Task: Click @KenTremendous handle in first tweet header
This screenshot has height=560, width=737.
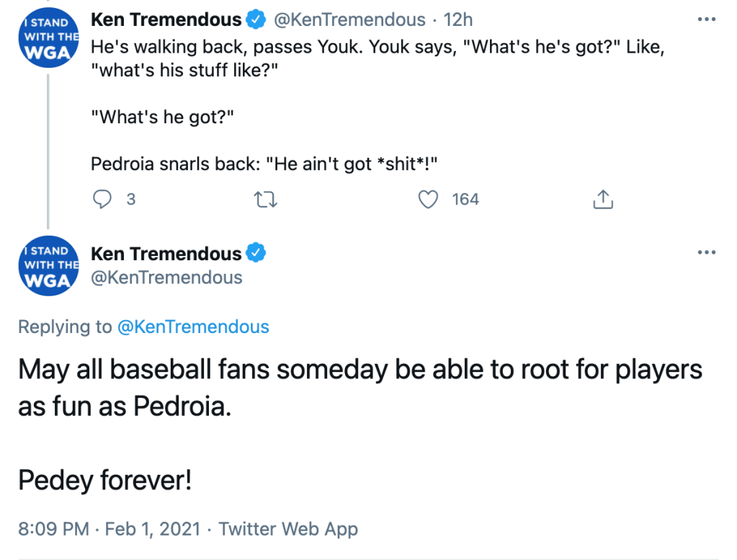Action: tap(351, 20)
